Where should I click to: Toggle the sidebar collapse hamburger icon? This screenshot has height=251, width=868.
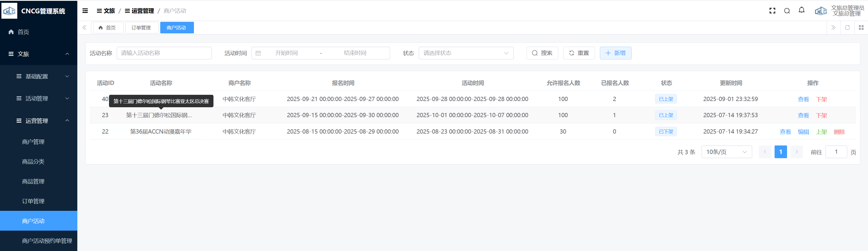point(85,11)
